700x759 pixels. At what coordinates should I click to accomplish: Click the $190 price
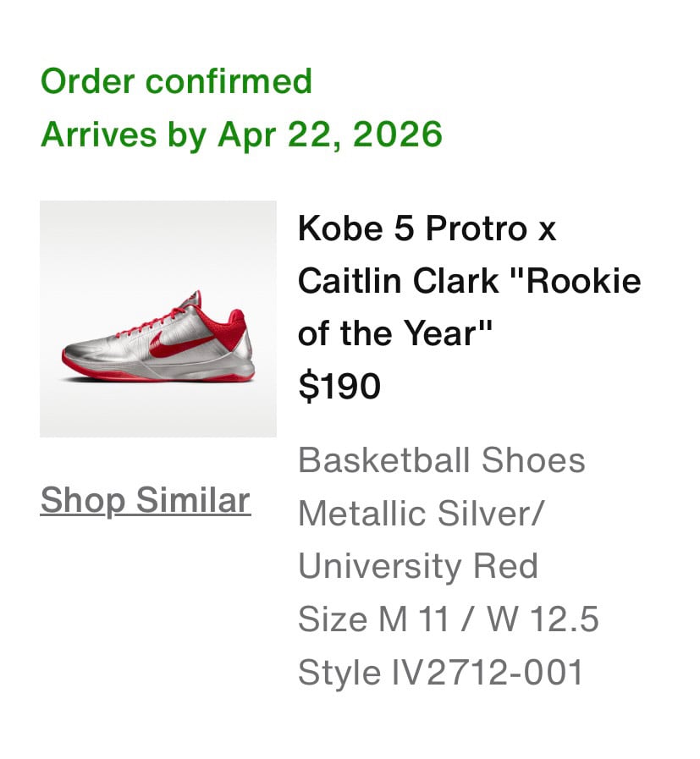coord(339,387)
